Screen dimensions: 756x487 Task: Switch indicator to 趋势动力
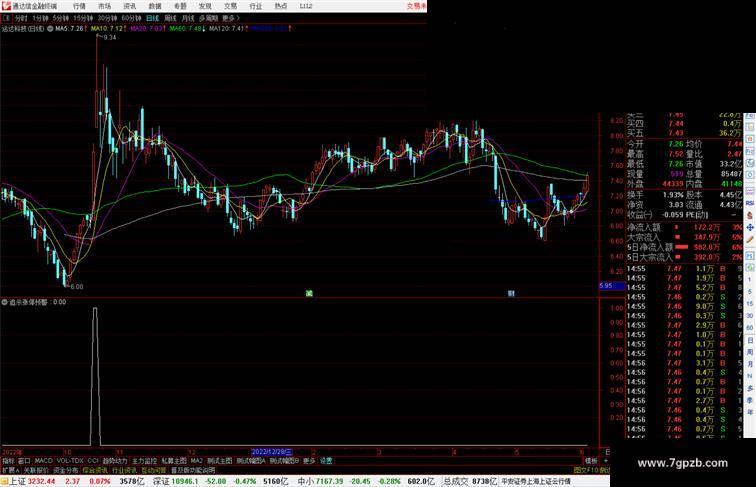pyautogui.click(x=115, y=461)
